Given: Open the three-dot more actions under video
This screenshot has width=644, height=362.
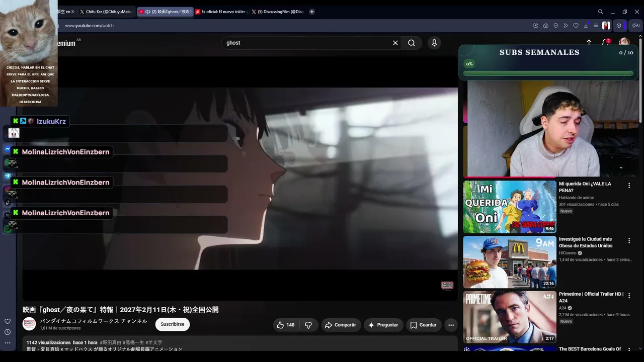Looking at the screenshot, I should click(451, 325).
